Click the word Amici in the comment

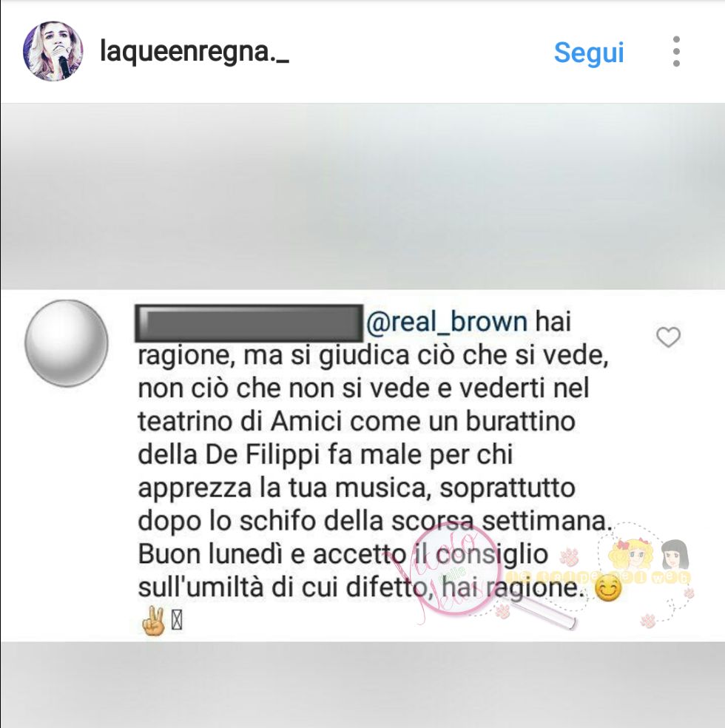point(306,422)
